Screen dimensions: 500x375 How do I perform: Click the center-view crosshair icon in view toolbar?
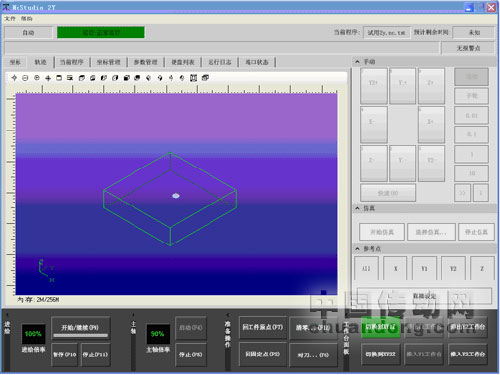(x=14, y=78)
